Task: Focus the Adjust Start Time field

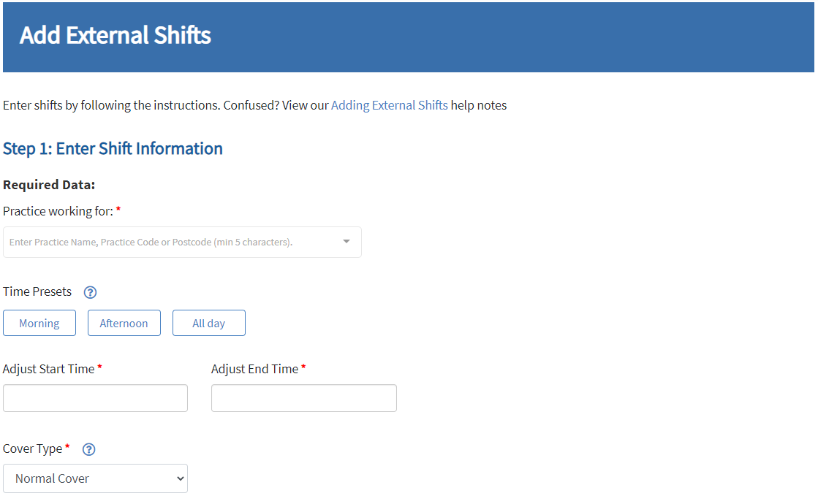Action: pyautogui.click(x=95, y=399)
